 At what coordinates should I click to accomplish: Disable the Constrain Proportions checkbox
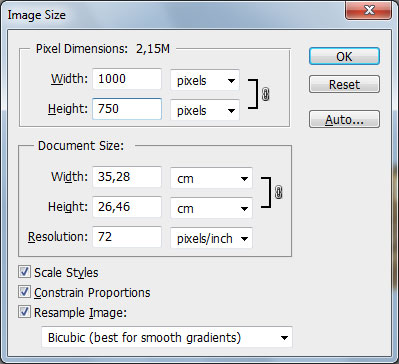pyautogui.click(x=24, y=292)
